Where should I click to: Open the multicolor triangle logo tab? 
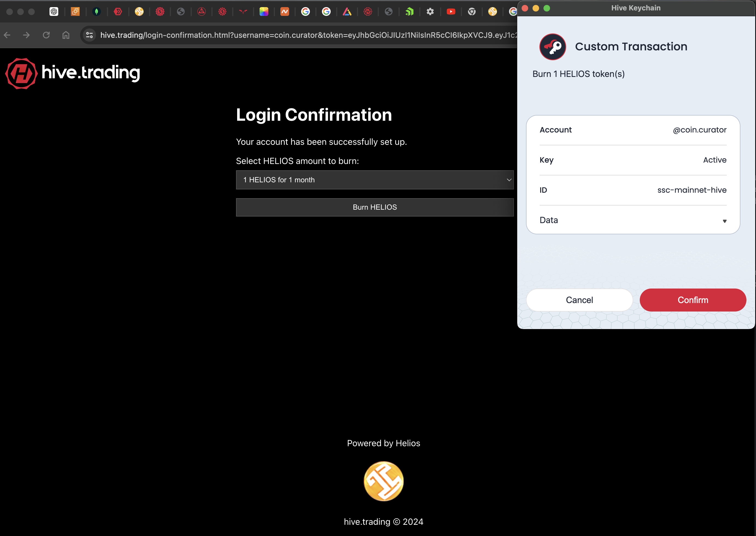pyautogui.click(x=347, y=11)
